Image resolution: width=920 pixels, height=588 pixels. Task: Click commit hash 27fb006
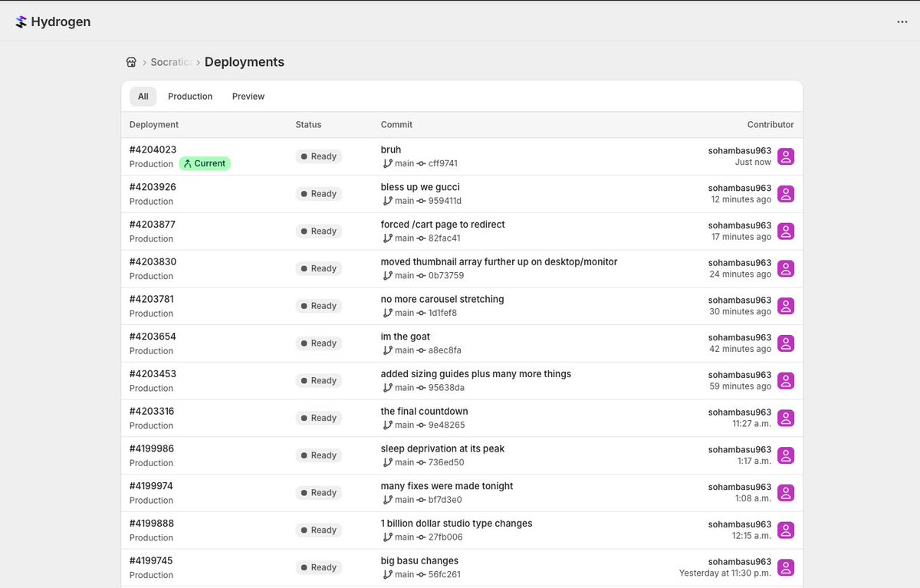(445, 537)
